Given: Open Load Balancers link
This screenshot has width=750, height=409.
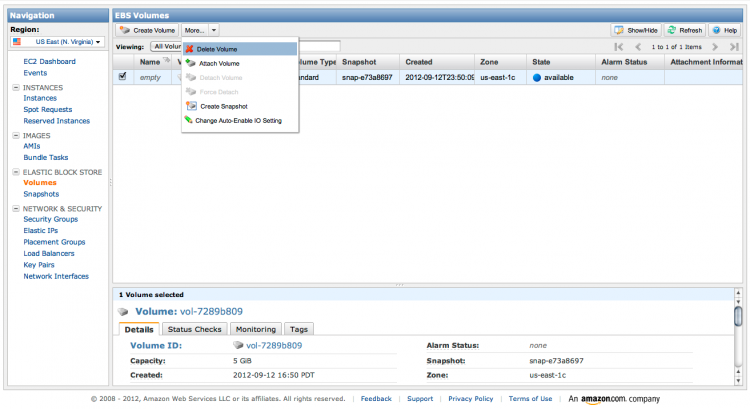Looking at the screenshot, I should coord(49,254).
